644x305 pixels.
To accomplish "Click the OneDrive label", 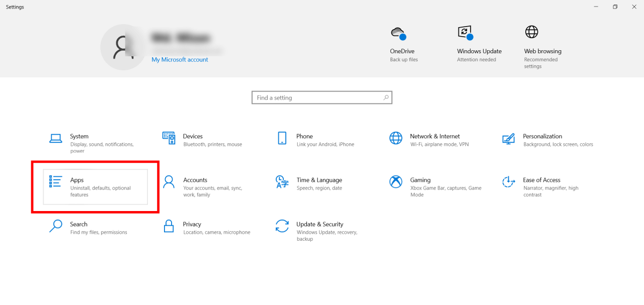I will coord(402,51).
